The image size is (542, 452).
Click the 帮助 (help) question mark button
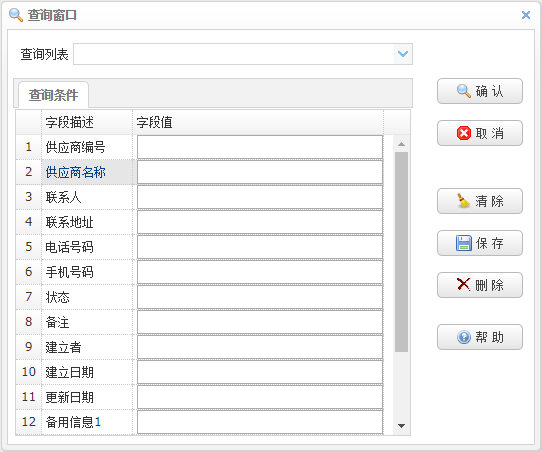[480, 337]
